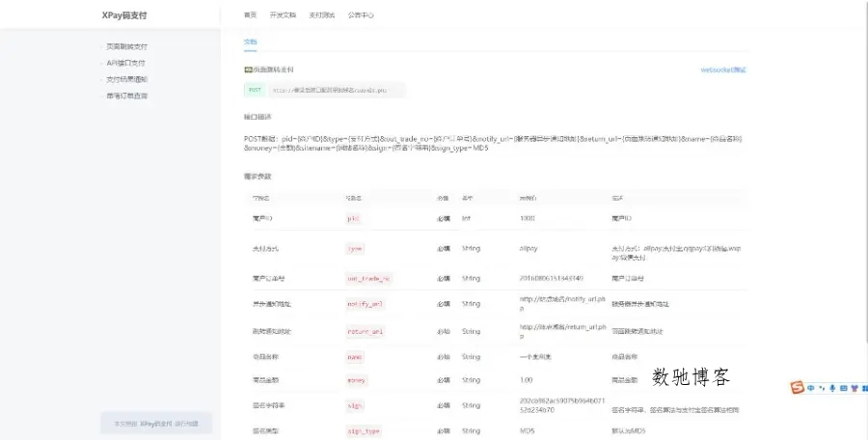This screenshot has width=868, height=440.
Task: Click the Int type cell in pid row
Action: coord(466,218)
